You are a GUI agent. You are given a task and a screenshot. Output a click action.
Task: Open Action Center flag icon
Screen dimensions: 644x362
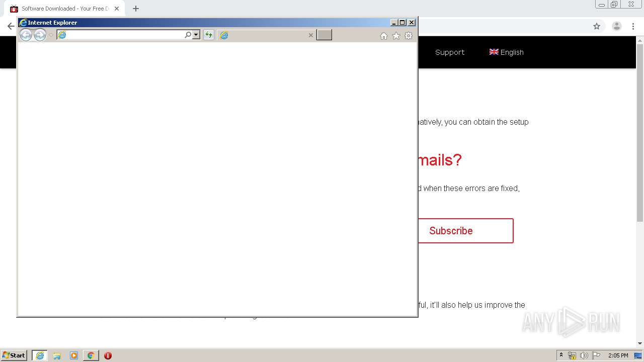coord(596,355)
